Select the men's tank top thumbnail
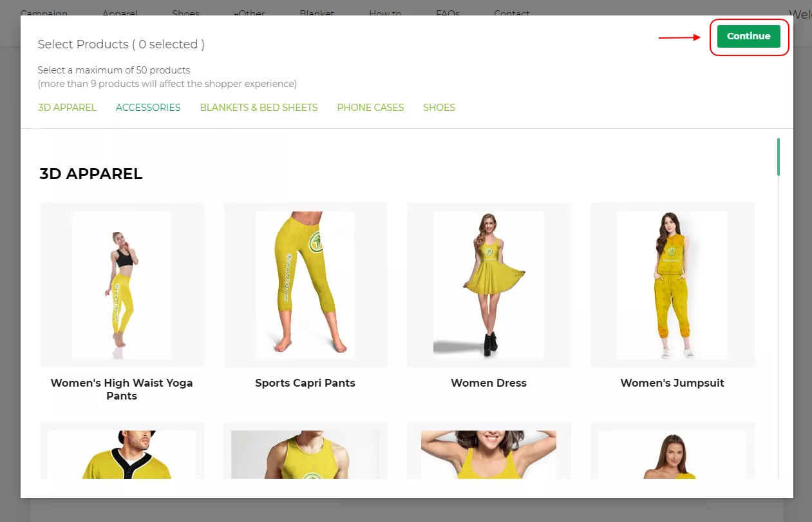Viewport: 812px width, 522px height. coord(305,454)
